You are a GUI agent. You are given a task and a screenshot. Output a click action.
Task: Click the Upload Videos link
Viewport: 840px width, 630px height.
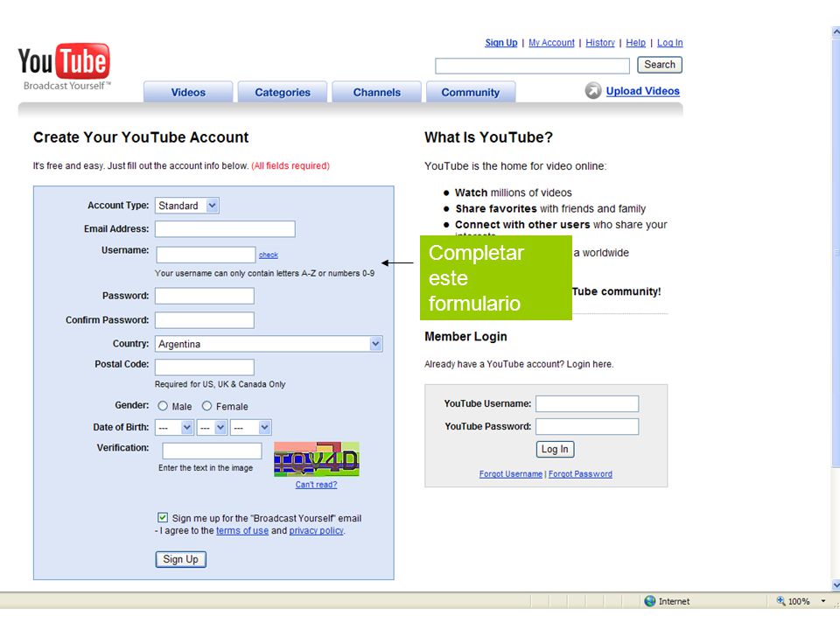[x=643, y=91]
